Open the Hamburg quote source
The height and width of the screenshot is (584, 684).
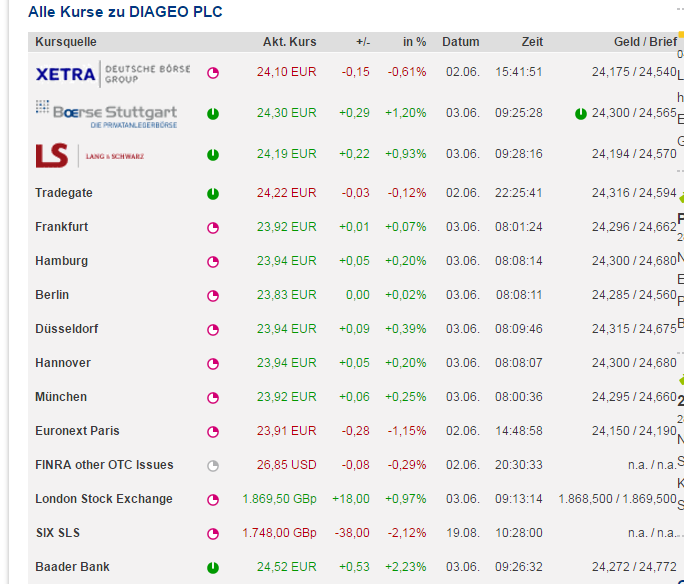tap(62, 261)
